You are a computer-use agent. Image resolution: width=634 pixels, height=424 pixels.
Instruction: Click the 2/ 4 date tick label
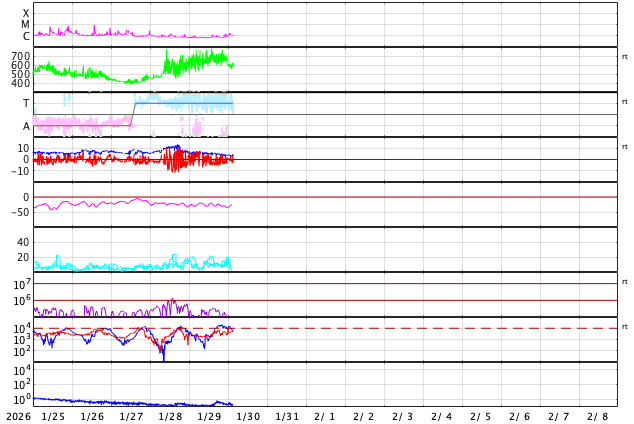(442, 416)
